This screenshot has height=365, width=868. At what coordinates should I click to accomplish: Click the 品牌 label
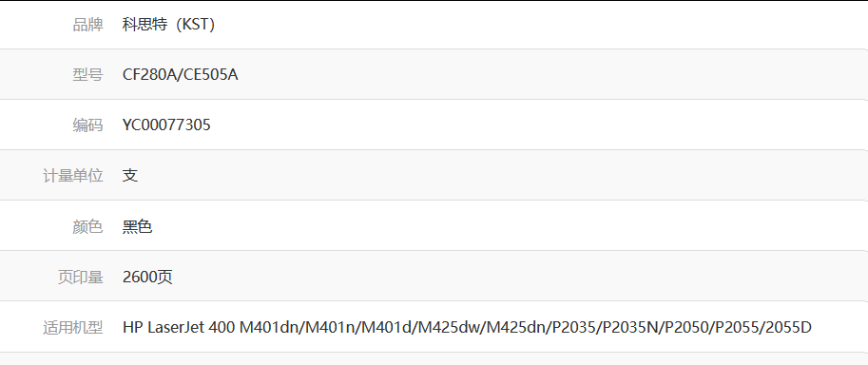pos(87,25)
